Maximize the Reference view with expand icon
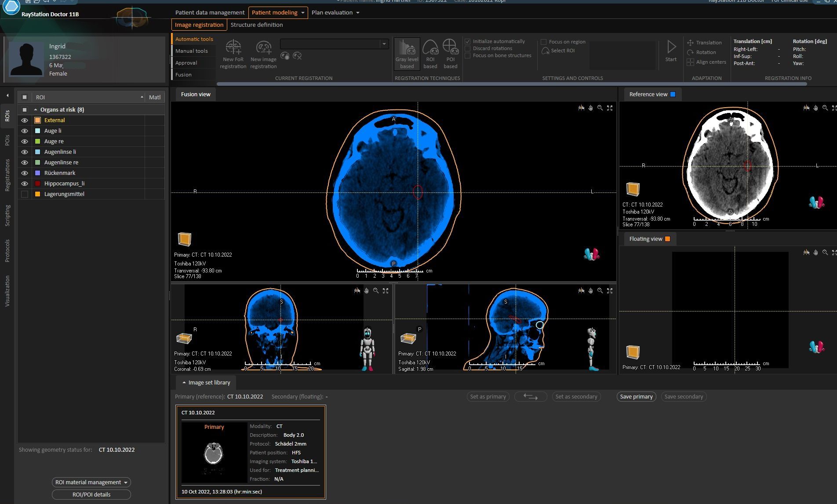 (834, 108)
